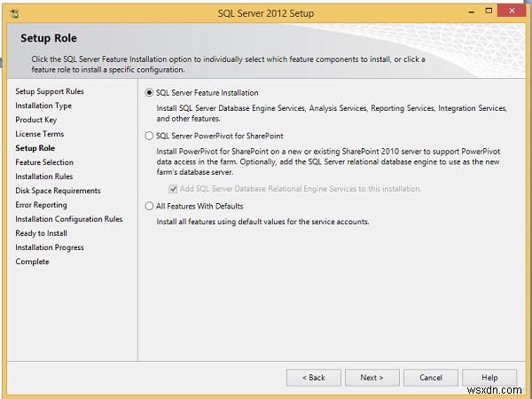This screenshot has height=399, width=532.
Task: Click the SQL Server setup title bar icon
Action: pyautogui.click(x=14, y=13)
